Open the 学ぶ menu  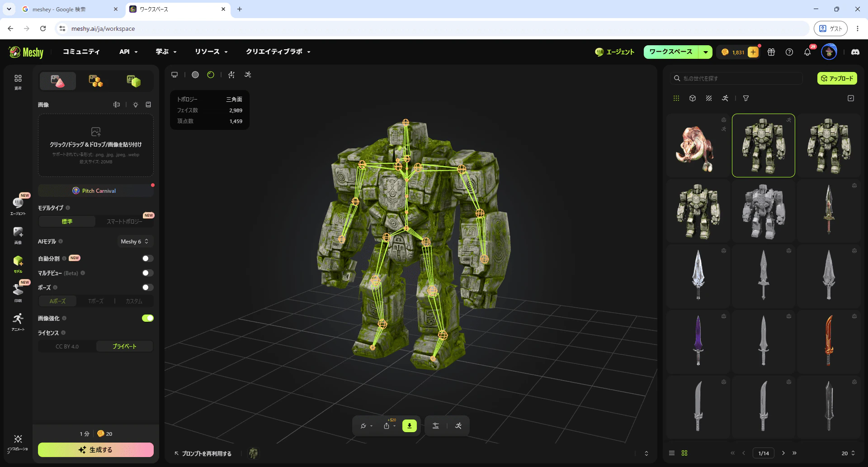pos(166,52)
